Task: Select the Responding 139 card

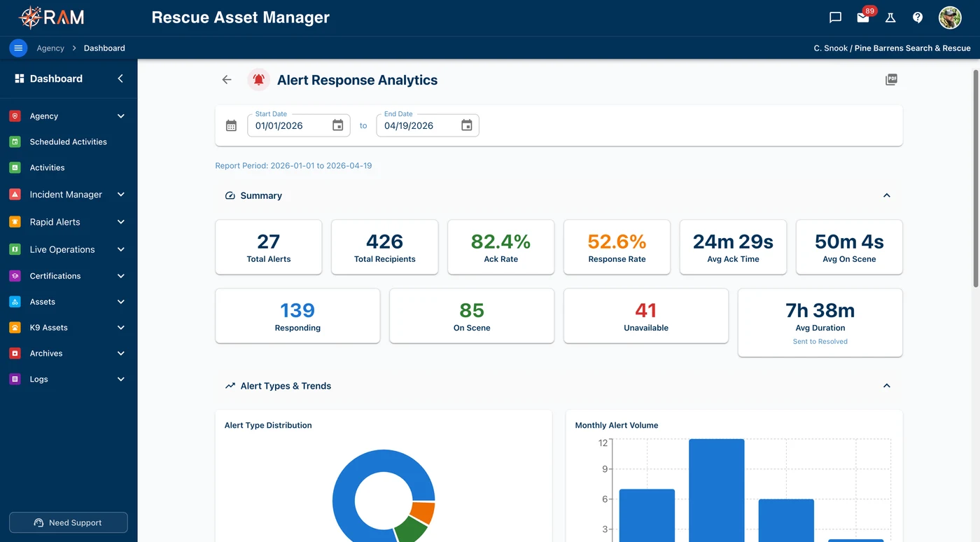Action: coord(297,316)
